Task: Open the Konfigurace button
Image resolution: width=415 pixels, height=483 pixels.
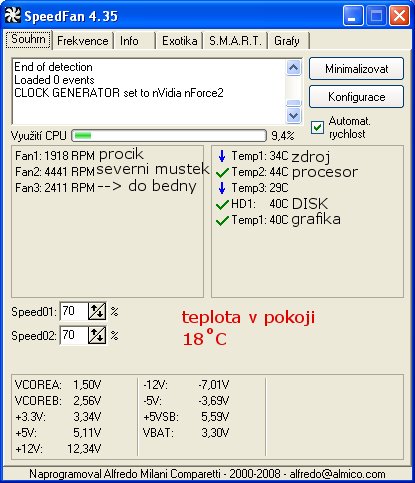Action: 356,97
